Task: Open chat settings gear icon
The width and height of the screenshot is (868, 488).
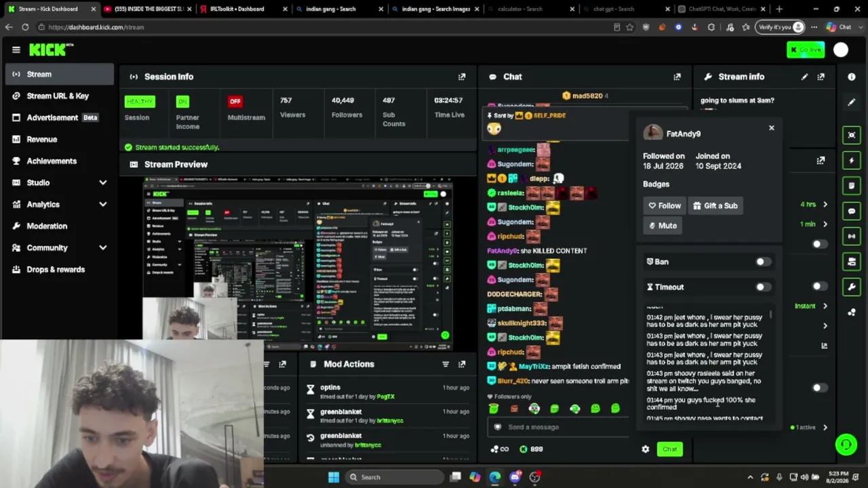Action: 645,449
